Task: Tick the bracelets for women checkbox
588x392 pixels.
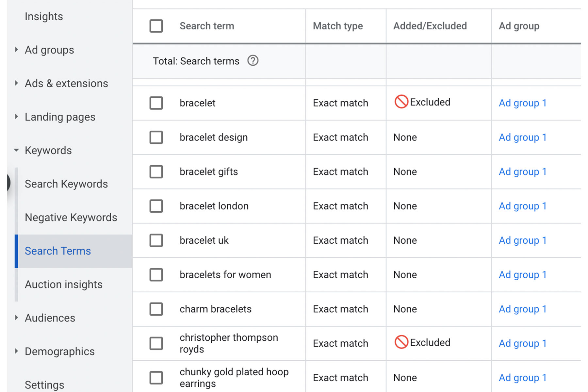Action: (x=156, y=275)
